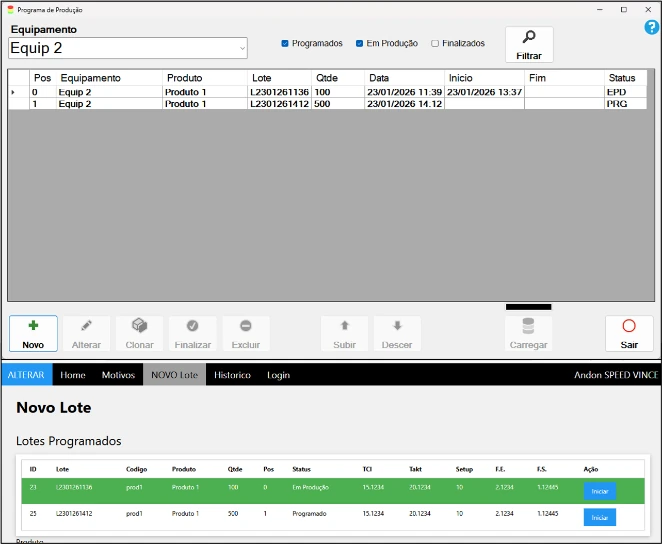
Task: Click the Novo Lote page heading
Action: coord(54,408)
